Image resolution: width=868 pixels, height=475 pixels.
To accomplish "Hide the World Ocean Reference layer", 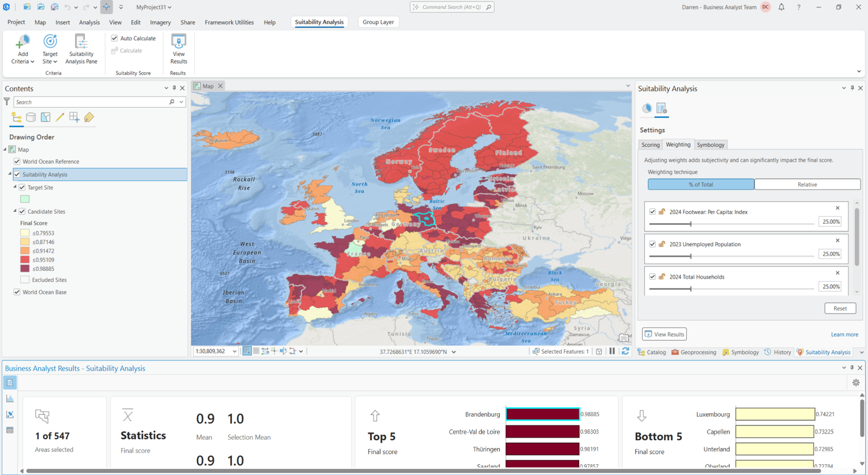I will [x=16, y=161].
